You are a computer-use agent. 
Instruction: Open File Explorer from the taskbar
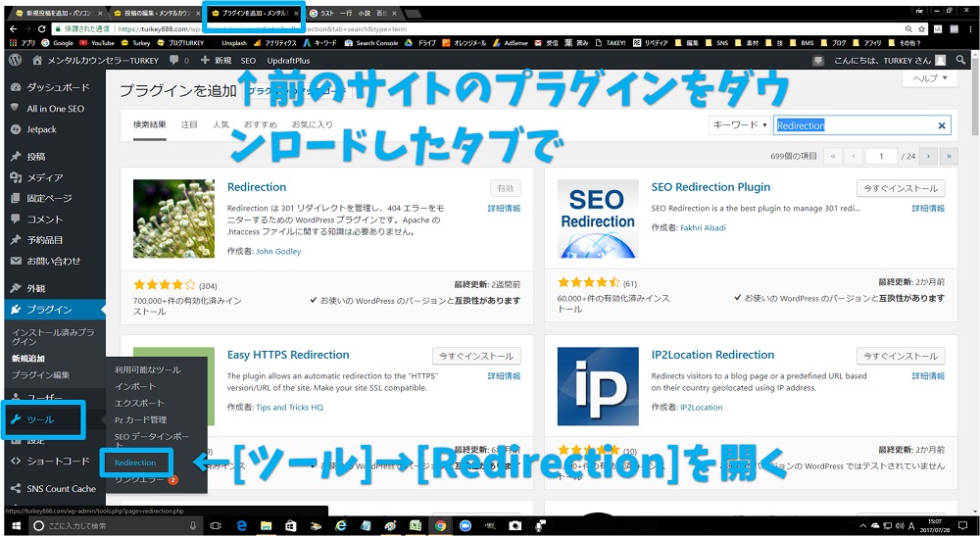coord(267,526)
